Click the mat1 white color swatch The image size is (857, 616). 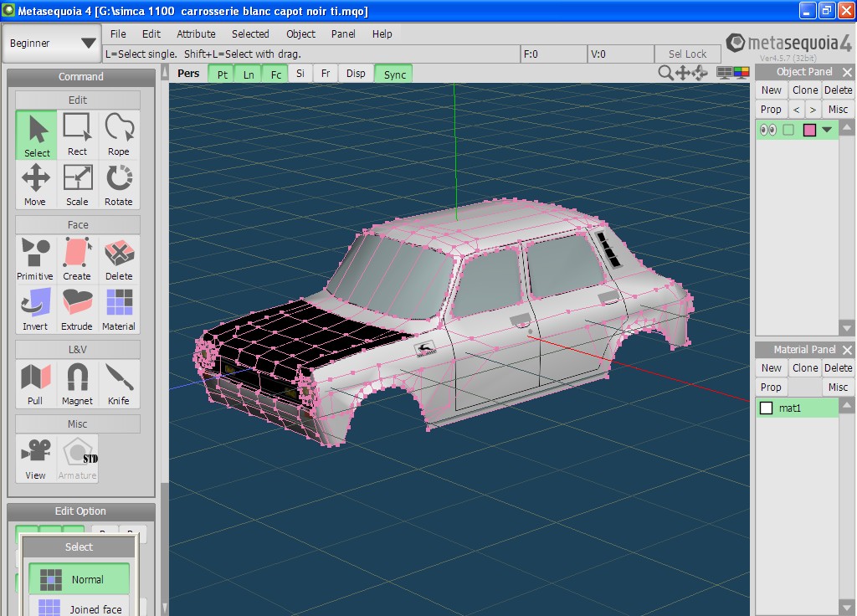[767, 408]
